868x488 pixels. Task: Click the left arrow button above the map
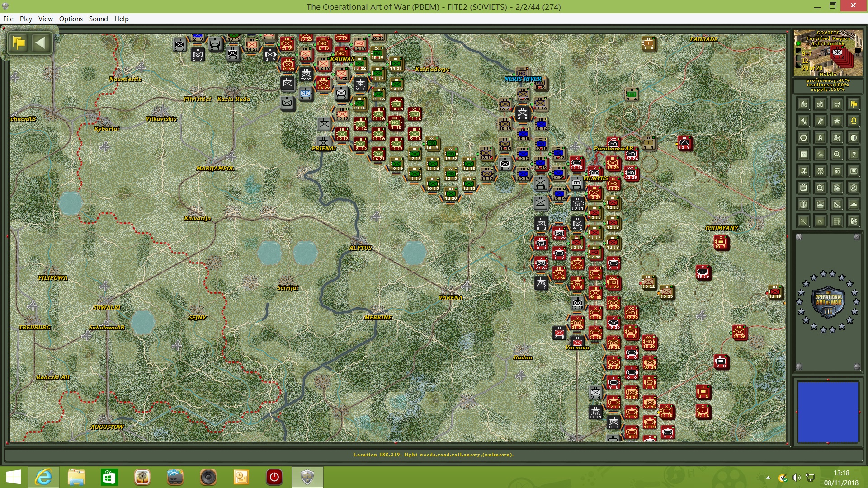(40, 43)
